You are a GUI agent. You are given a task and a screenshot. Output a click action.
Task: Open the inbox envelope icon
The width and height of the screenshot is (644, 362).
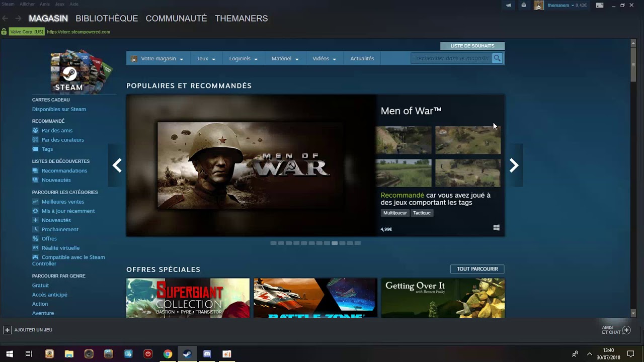coord(524,6)
